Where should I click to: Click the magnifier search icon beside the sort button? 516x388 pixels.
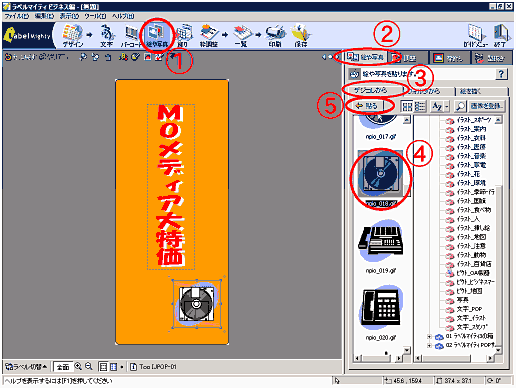(460, 106)
